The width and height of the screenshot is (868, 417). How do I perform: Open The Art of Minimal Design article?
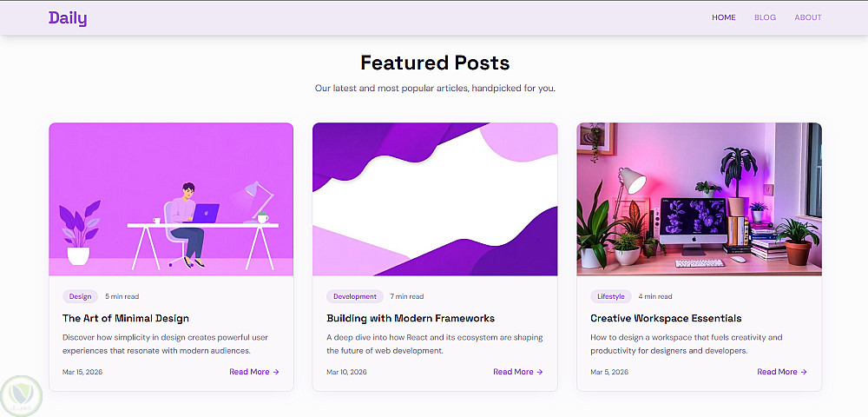click(x=126, y=318)
